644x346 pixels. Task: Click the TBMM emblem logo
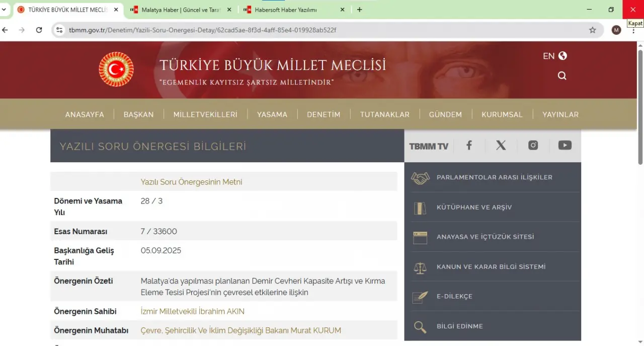pos(116,70)
